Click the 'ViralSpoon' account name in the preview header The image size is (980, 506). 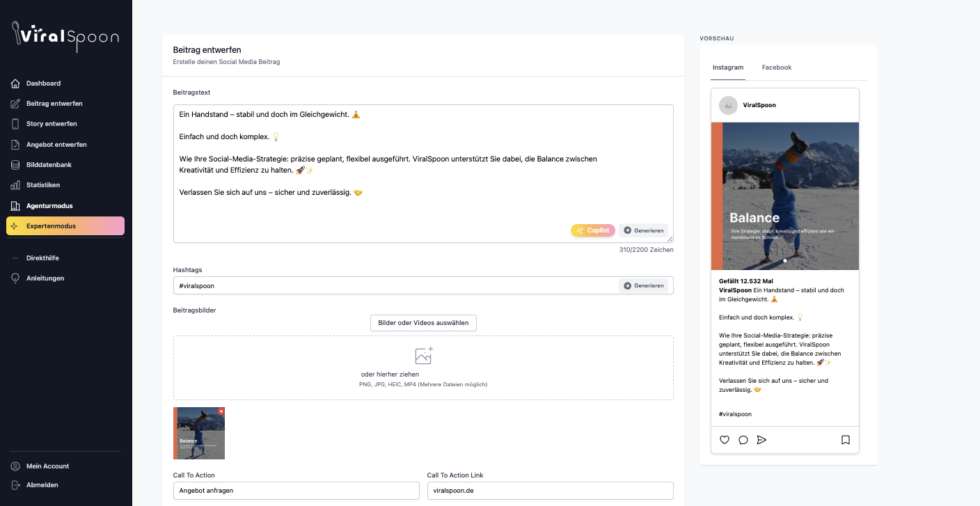coord(759,105)
